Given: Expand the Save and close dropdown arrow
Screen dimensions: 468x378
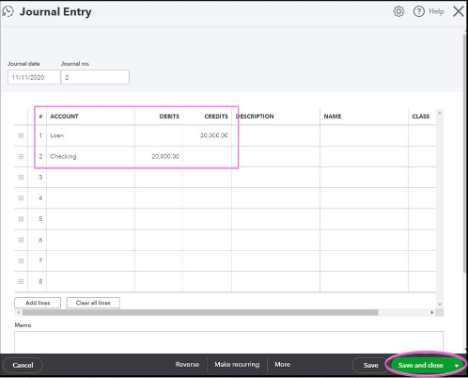Looking at the screenshot, I should tap(457, 366).
